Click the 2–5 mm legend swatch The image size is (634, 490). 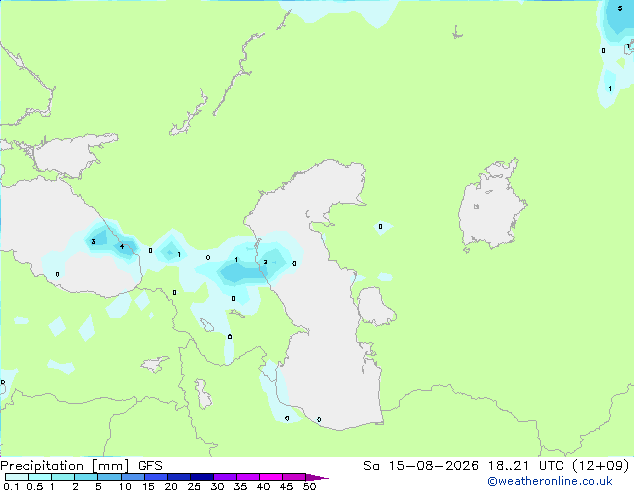click(x=86, y=477)
